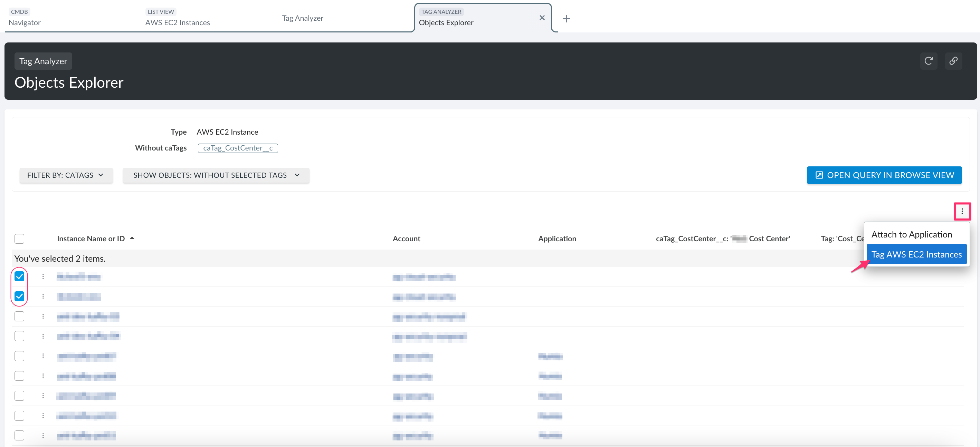Viewport: 980px width, 447px height.
Task: Switch to the Tag Analyzer tab
Action: 303,18
